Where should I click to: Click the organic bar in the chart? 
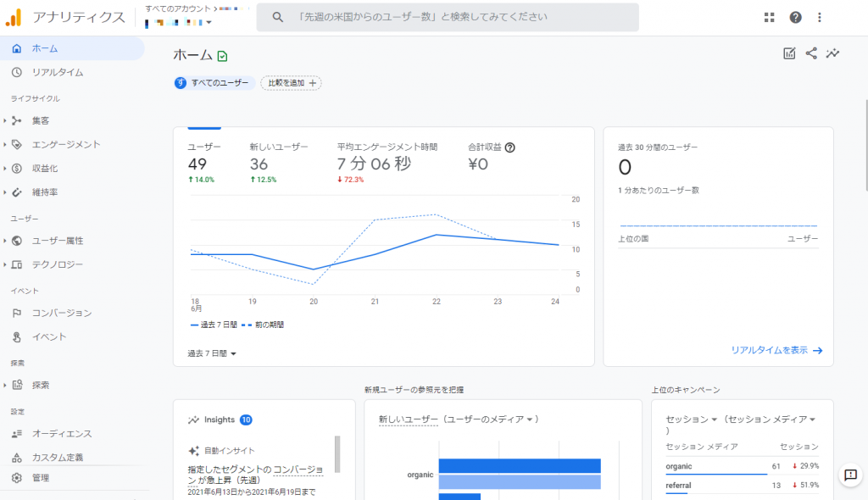520,465
